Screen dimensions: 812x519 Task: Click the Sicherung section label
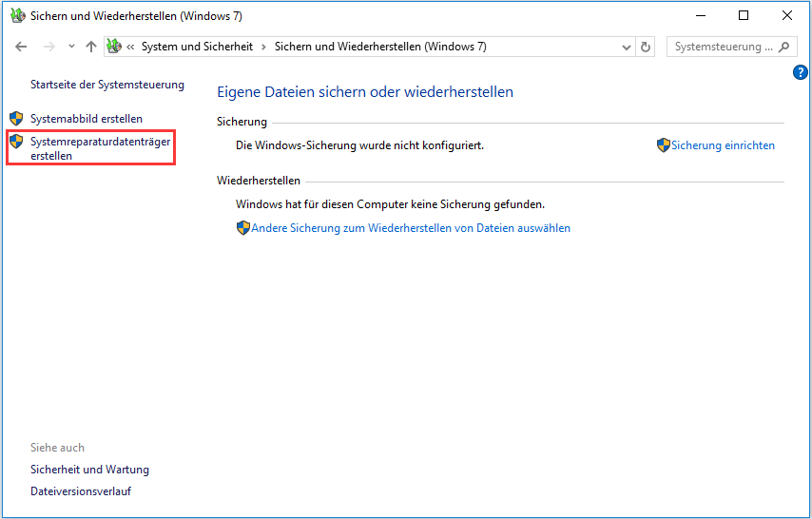coord(242,123)
